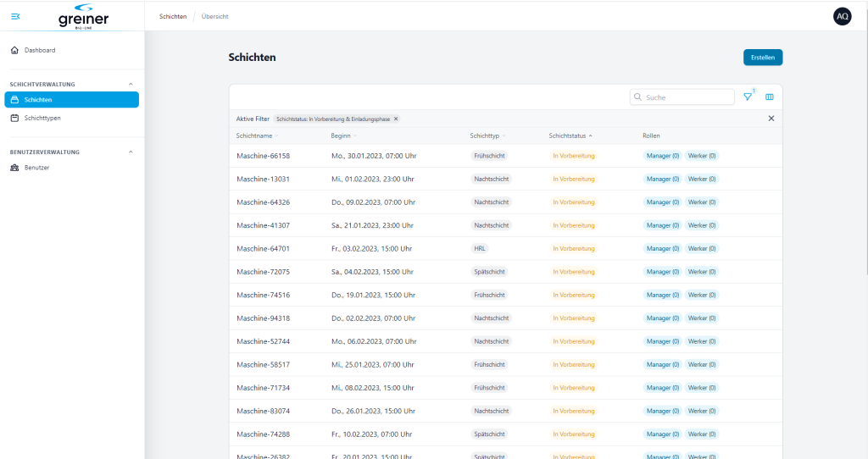Click the Benutzer people icon
This screenshot has width=868, height=459.
click(14, 168)
